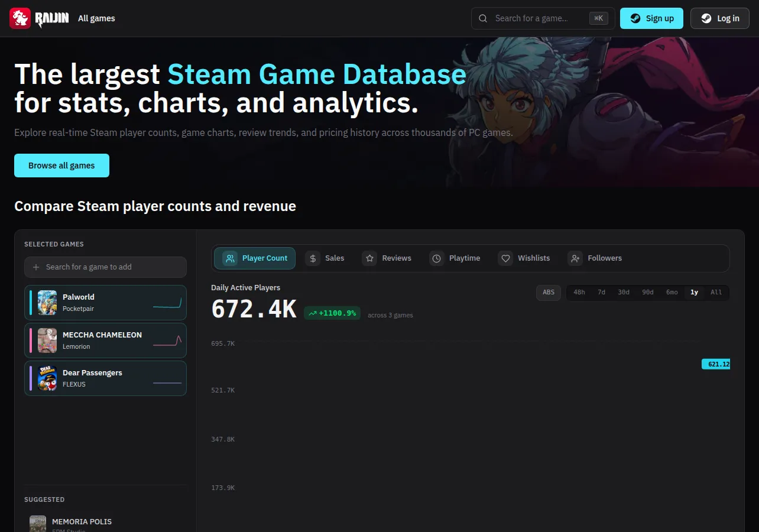Click the magnifier icon in search bar
The width and height of the screenshot is (759, 532).
(483, 18)
